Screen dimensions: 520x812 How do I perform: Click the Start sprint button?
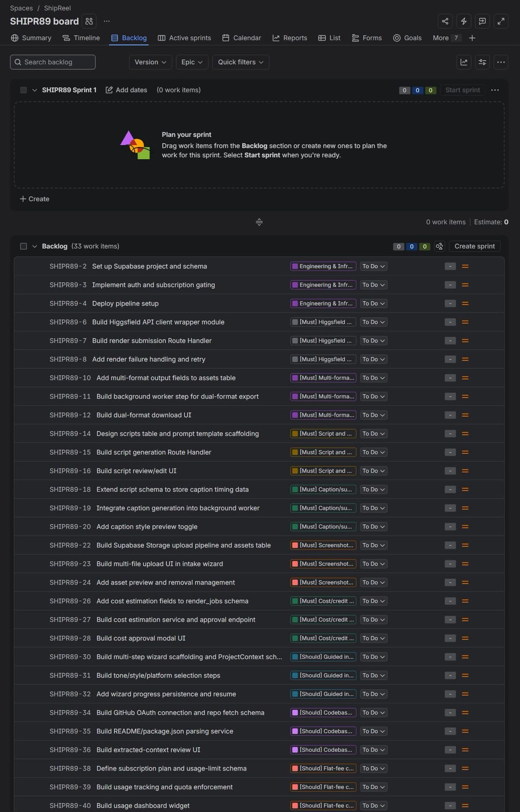pos(462,90)
